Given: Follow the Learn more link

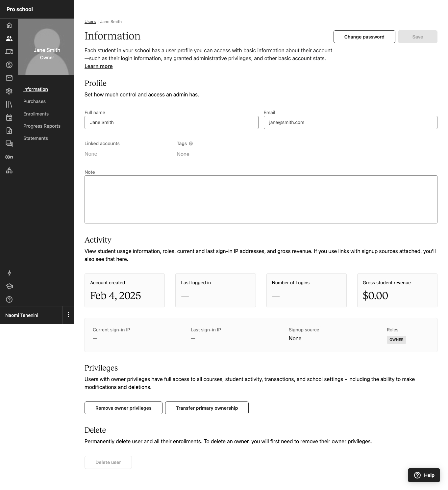Looking at the screenshot, I should tap(98, 66).
